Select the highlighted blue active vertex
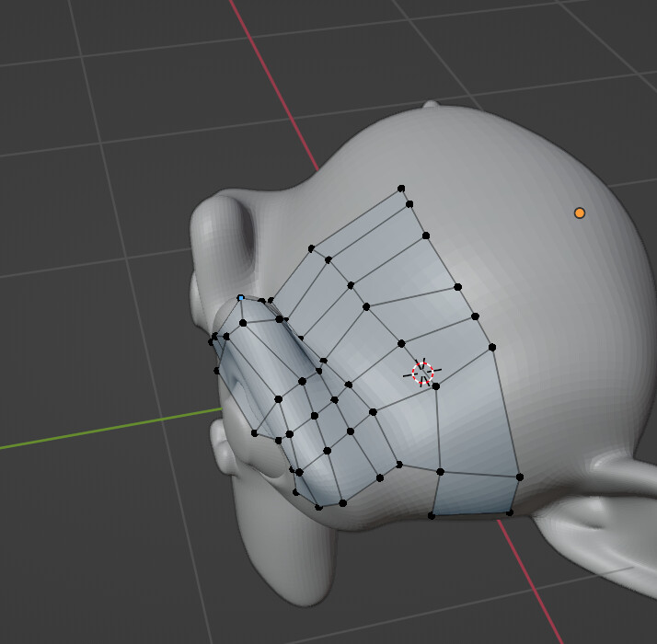The height and width of the screenshot is (644, 657). click(x=241, y=298)
